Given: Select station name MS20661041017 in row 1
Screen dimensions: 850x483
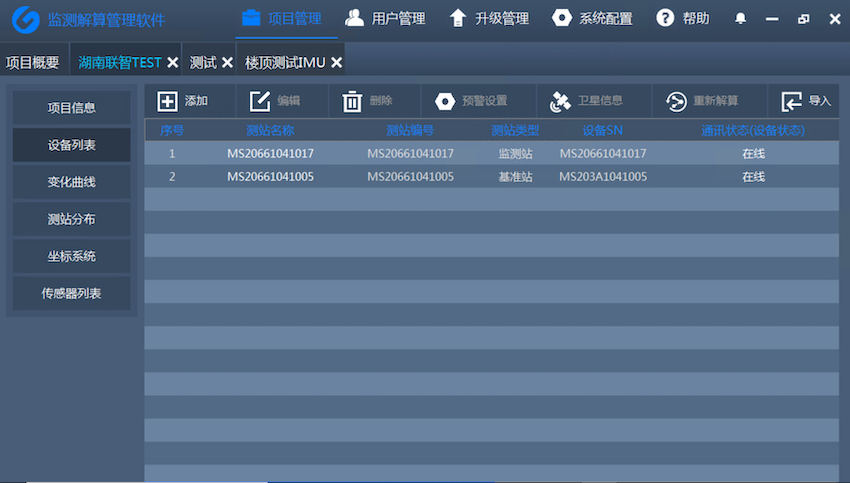Looking at the screenshot, I should tap(271, 153).
